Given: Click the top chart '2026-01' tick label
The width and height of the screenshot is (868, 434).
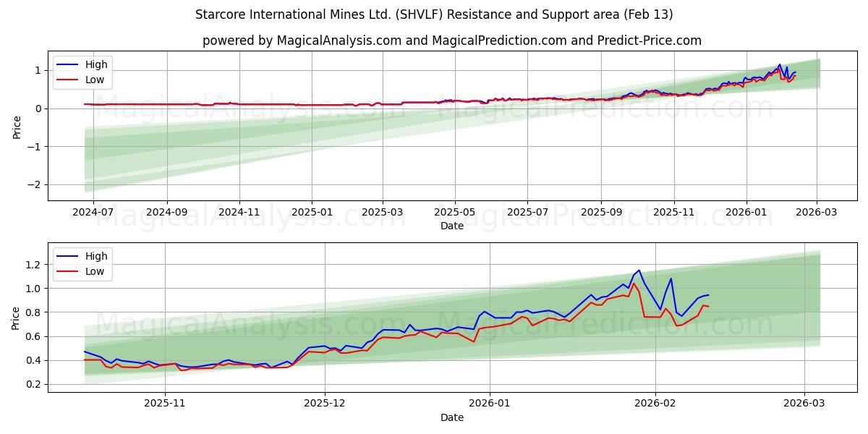Looking at the screenshot, I should pos(746,212).
